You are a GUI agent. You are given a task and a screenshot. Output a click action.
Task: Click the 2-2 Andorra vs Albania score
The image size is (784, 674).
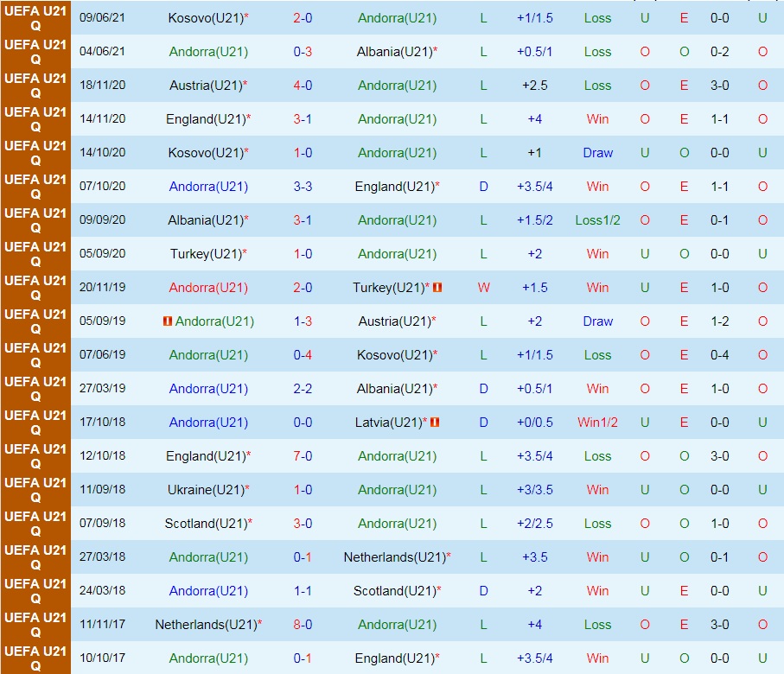tap(303, 389)
